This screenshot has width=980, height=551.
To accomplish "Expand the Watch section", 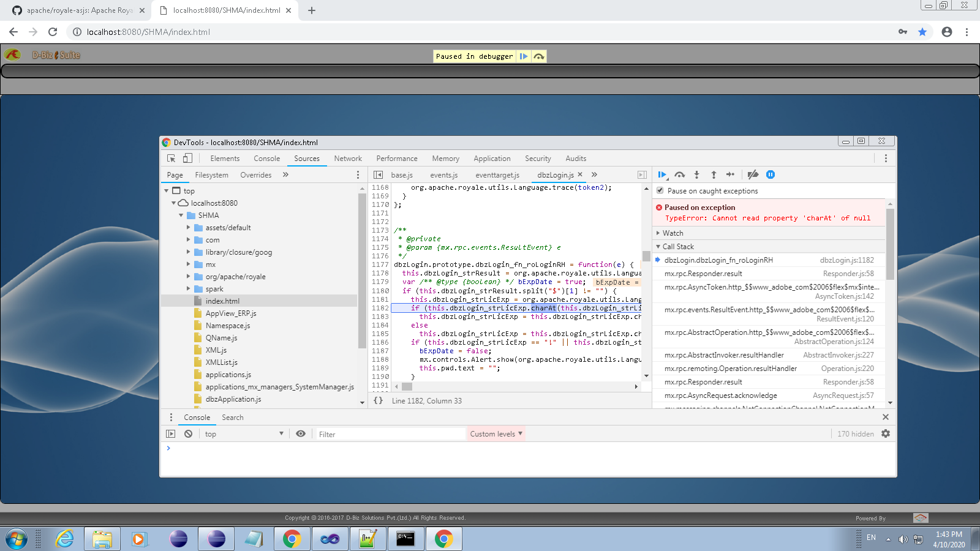I will (673, 233).
